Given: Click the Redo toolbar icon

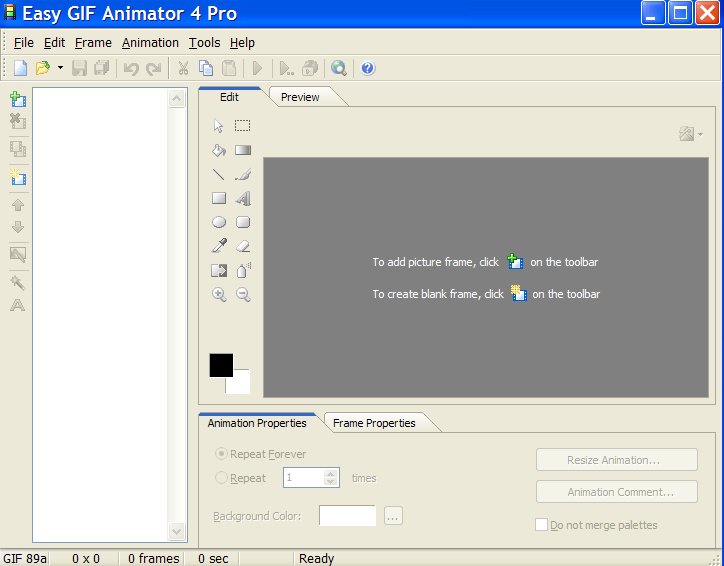Looking at the screenshot, I should pos(153,68).
